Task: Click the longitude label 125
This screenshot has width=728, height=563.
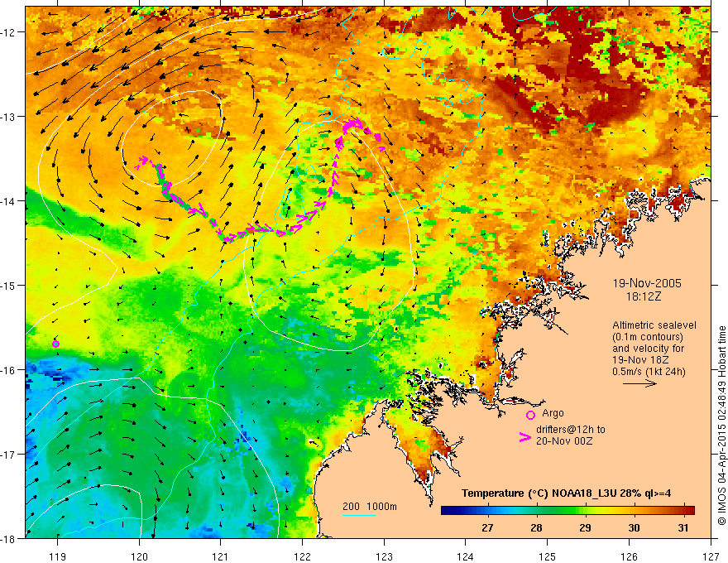Action: (548, 556)
